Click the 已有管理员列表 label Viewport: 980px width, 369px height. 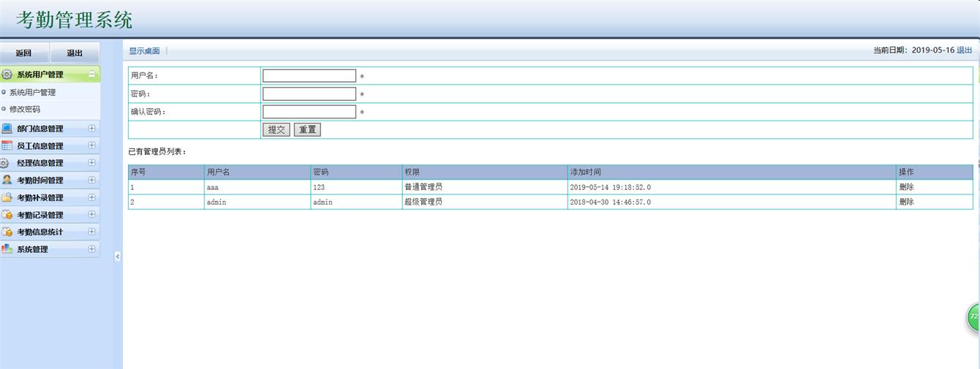click(157, 152)
